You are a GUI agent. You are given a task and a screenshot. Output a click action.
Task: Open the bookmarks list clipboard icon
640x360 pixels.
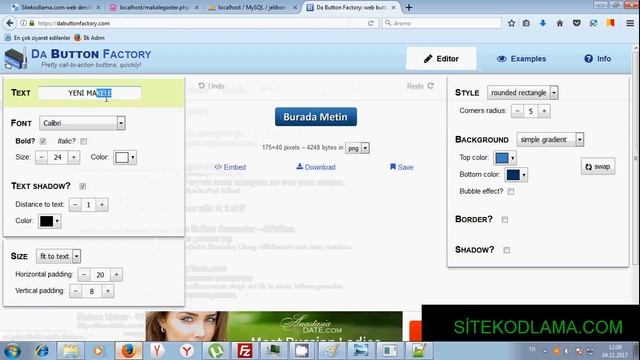coord(526,23)
